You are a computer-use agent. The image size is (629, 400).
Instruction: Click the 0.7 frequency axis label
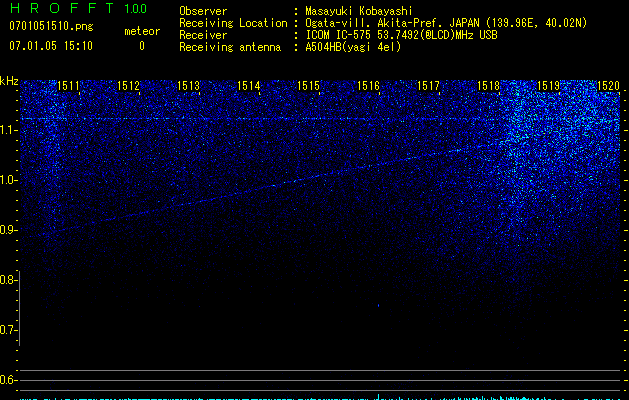8,330
